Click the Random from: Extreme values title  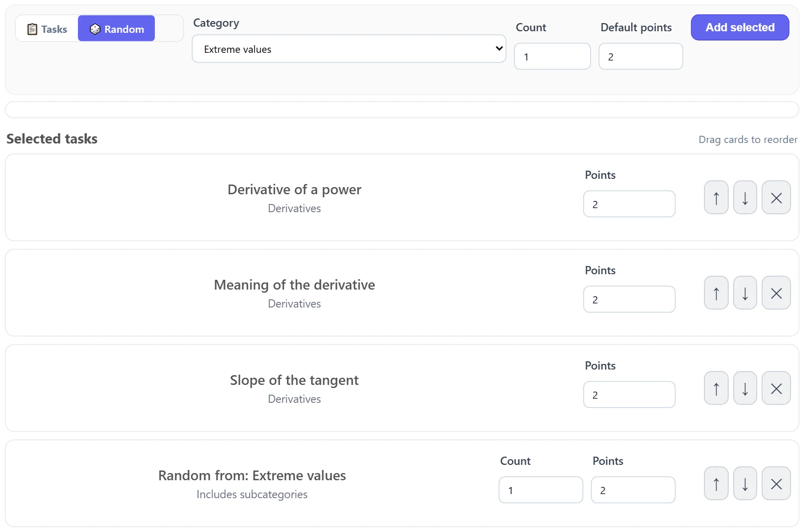252,476
